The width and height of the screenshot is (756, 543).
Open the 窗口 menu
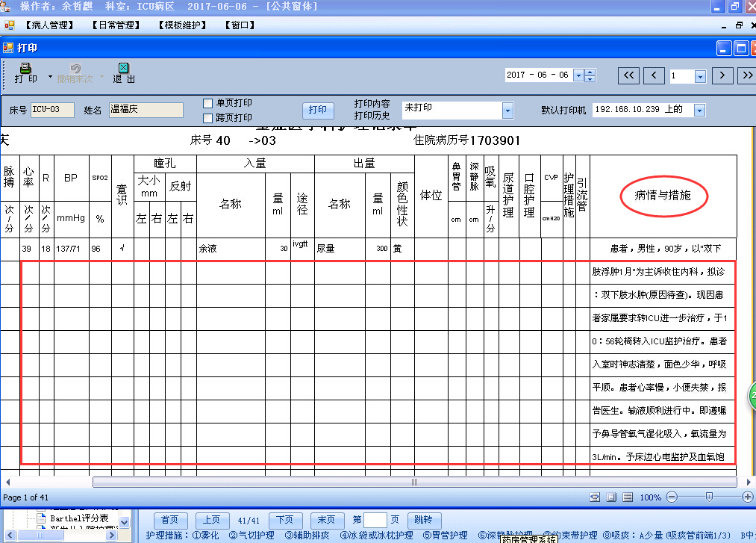tap(240, 25)
